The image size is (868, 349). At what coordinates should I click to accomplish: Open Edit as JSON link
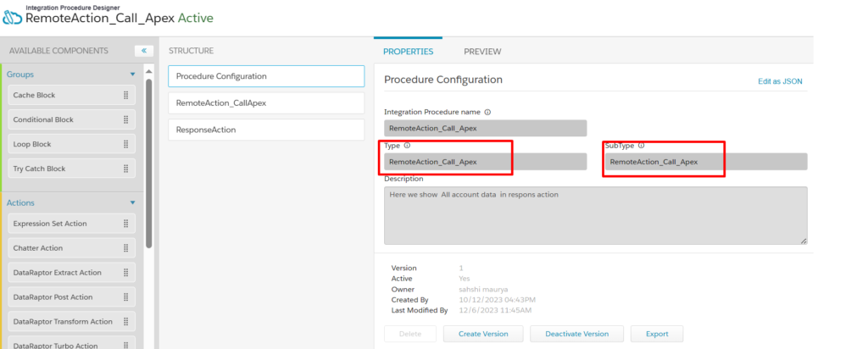pyautogui.click(x=780, y=81)
